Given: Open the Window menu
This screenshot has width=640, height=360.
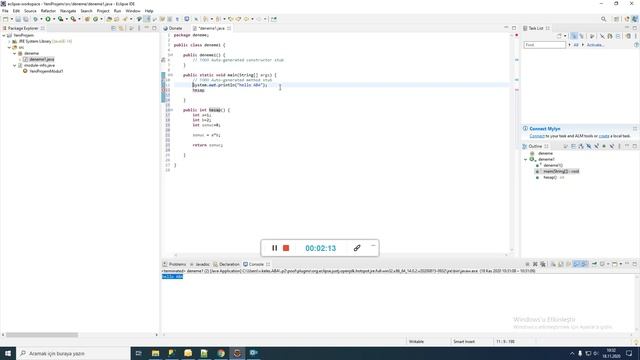Looking at the screenshot, I should coord(133,11).
